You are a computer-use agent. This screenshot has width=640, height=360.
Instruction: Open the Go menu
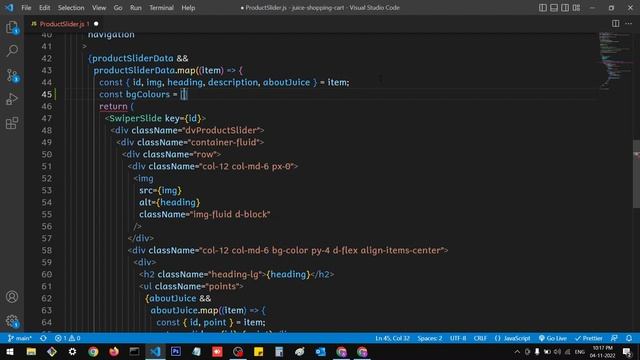click(x=118, y=8)
